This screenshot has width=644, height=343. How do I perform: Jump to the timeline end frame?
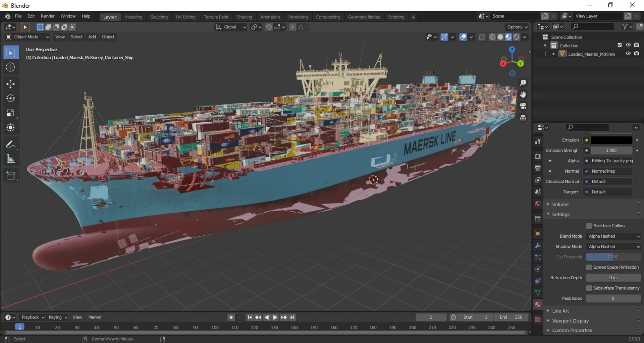pyautogui.click(x=292, y=317)
